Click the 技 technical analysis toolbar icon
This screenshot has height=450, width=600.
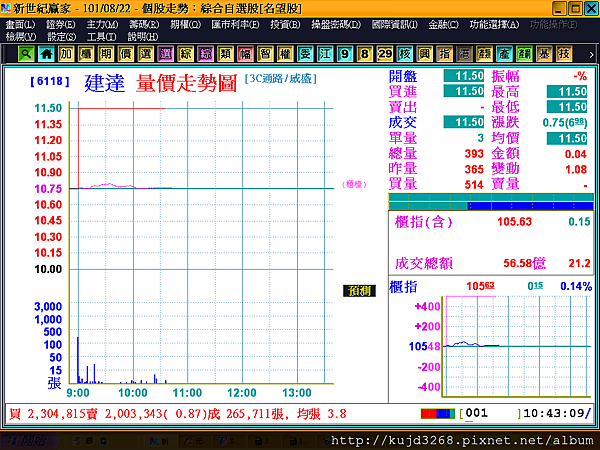564,54
